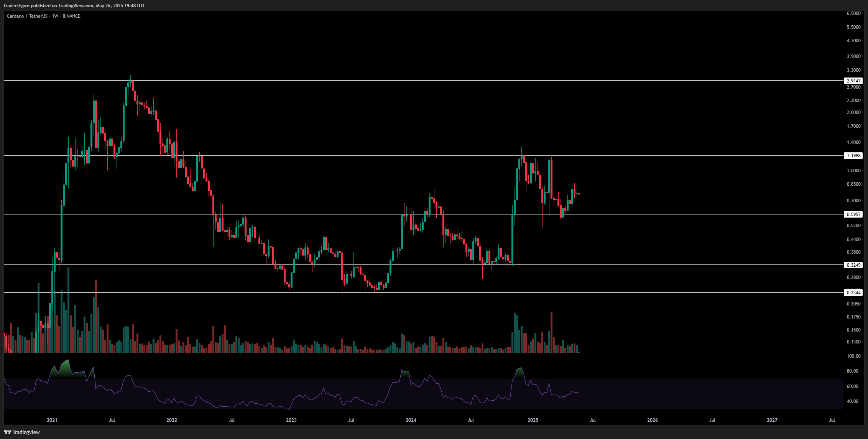Click the 1.1988 price level label

[853, 155]
